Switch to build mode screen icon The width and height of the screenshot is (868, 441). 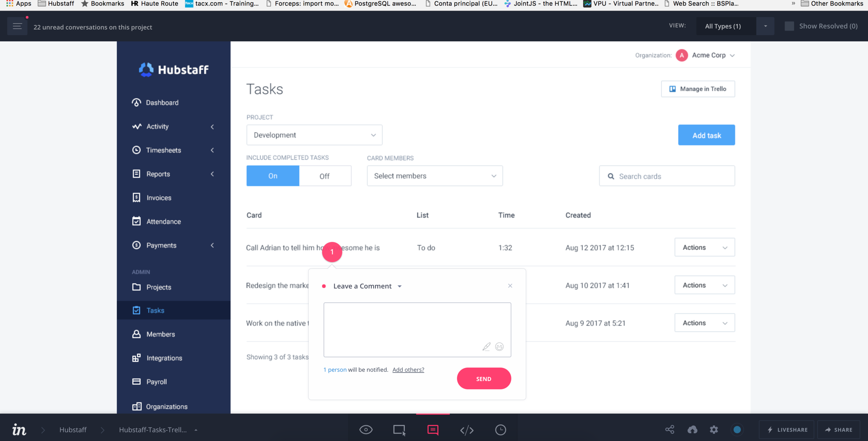[399, 430]
